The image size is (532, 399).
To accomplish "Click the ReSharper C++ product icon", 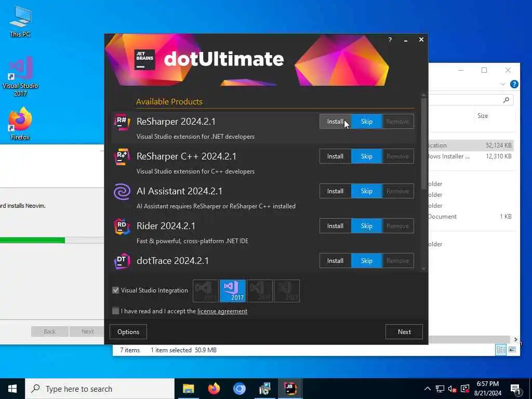I will click(122, 157).
